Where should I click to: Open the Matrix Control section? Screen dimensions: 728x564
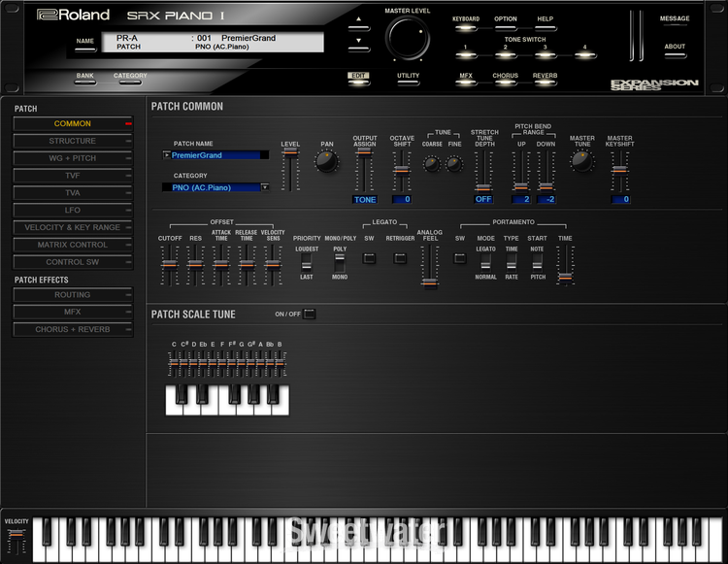tap(73, 245)
